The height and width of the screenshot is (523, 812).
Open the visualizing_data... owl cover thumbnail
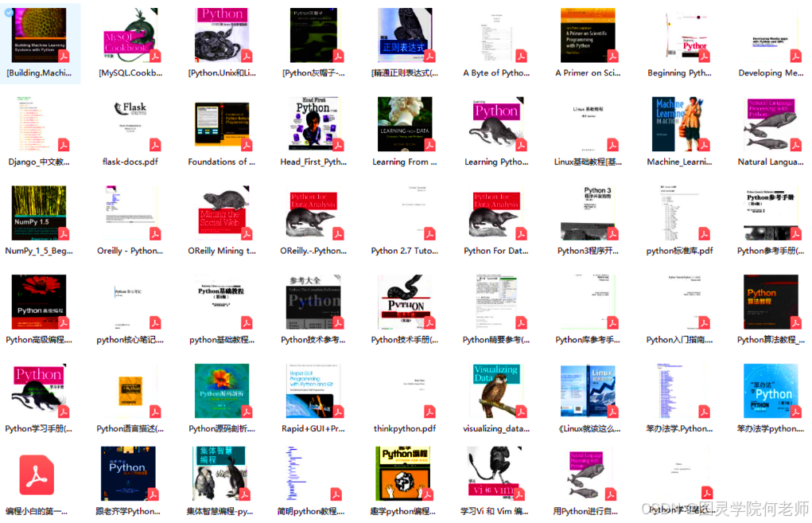tap(496, 391)
